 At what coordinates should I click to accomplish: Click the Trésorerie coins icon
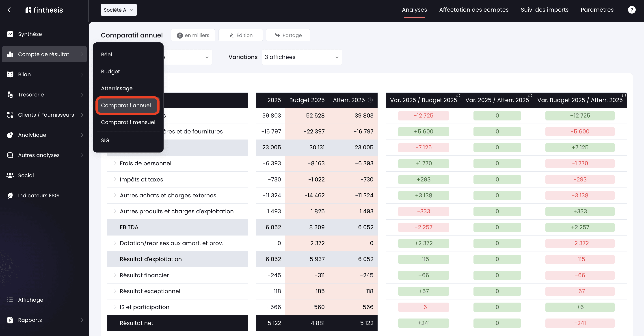pyautogui.click(x=10, y=95)
